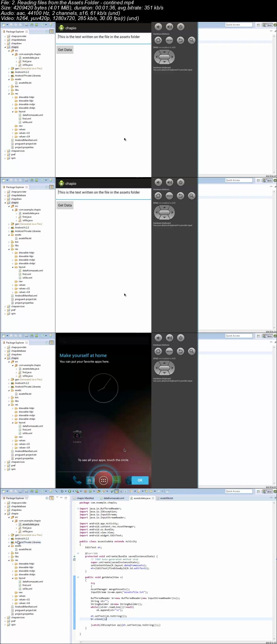Viewport: 277px width, 644px height.
Task: Expand drawable-hdpi in the second frame's Package Explorer
Action: click(12, 253)
